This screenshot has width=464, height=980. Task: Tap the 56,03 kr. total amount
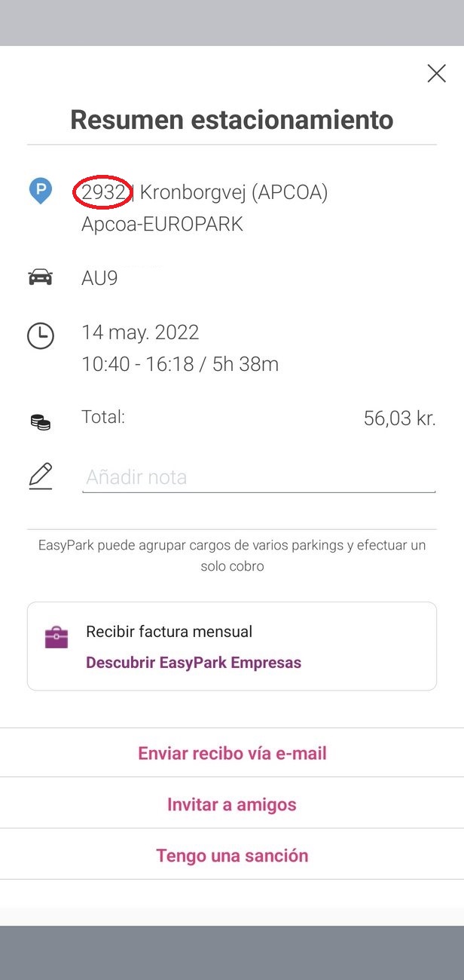[x=399, y=419]
